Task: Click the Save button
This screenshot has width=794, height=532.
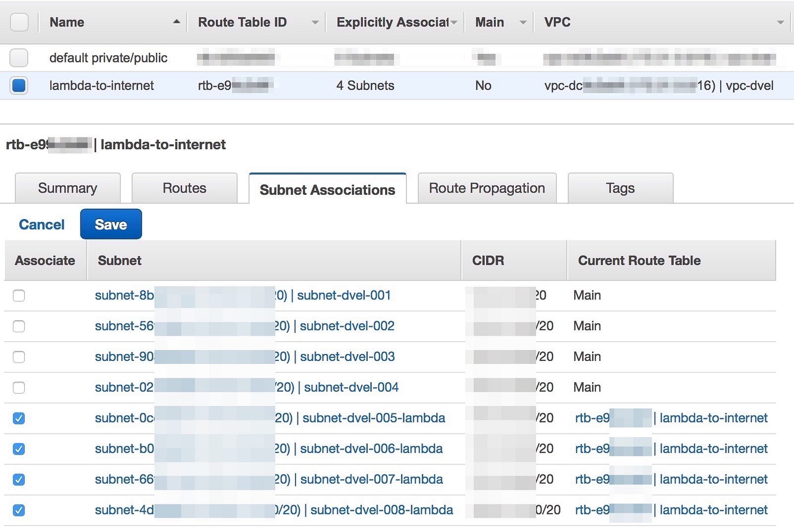Action: click(x=111, y=225)
